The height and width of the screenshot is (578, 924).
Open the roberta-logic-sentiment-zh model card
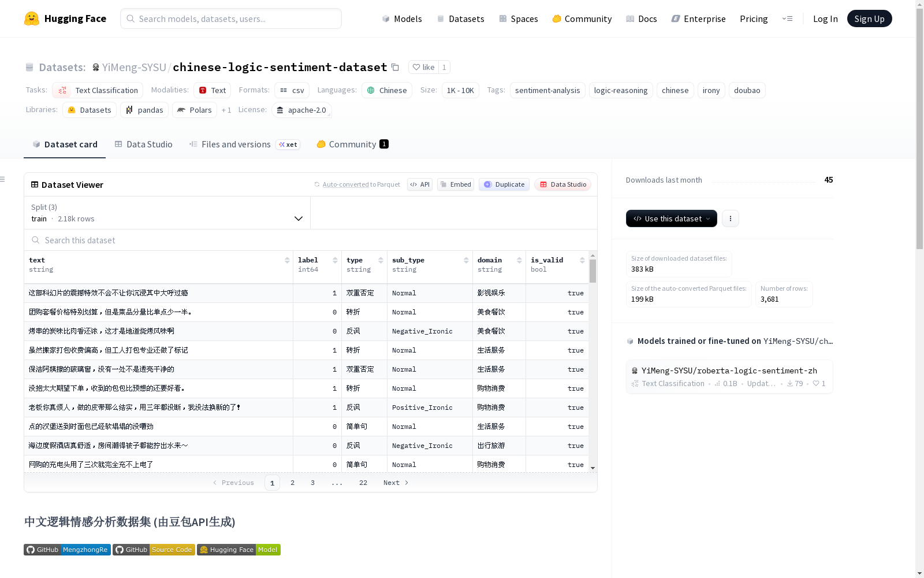click(x=729, y=377)
